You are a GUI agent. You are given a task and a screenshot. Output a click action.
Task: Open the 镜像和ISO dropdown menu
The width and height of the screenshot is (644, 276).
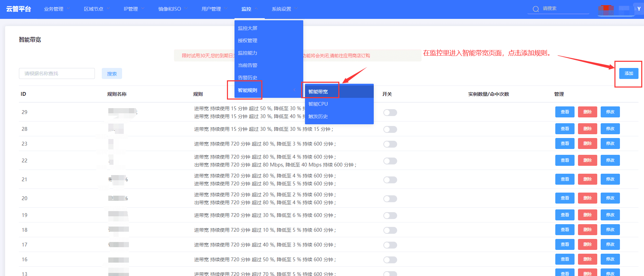[x=173, y=9]
